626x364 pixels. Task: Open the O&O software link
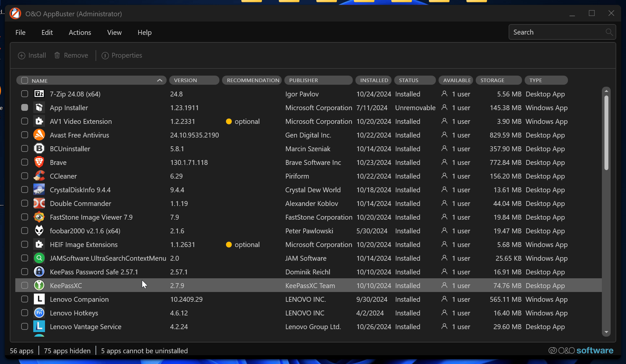581,350
